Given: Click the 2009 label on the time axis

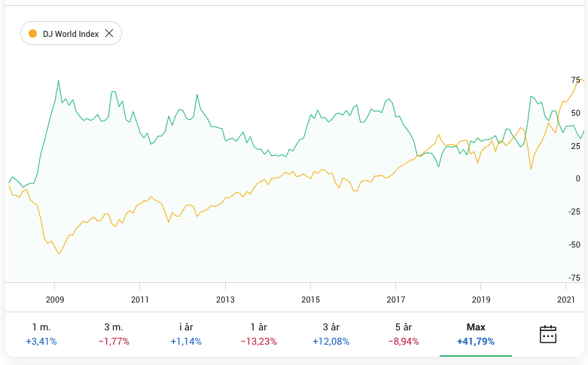Looking at the screenshot, I should point(55,300).
